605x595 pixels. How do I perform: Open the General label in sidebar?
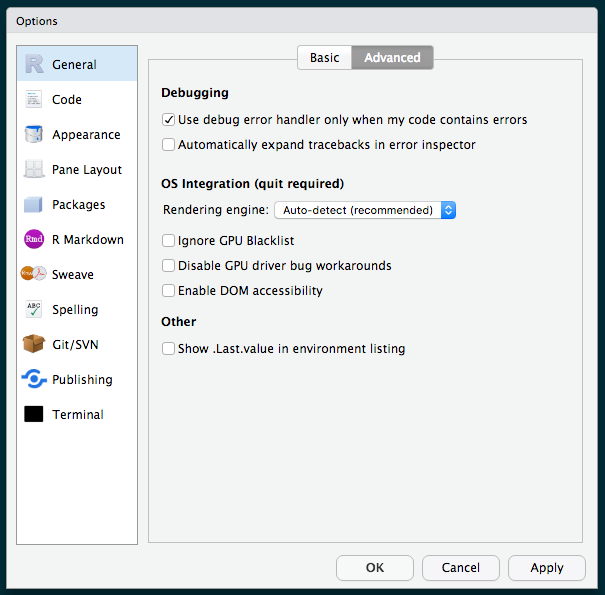click(74, 64)
